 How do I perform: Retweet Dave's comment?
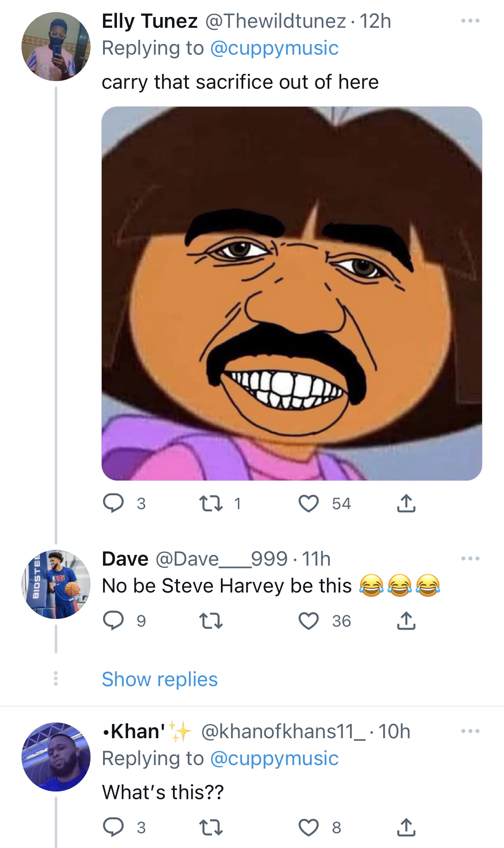pos(211,621)
